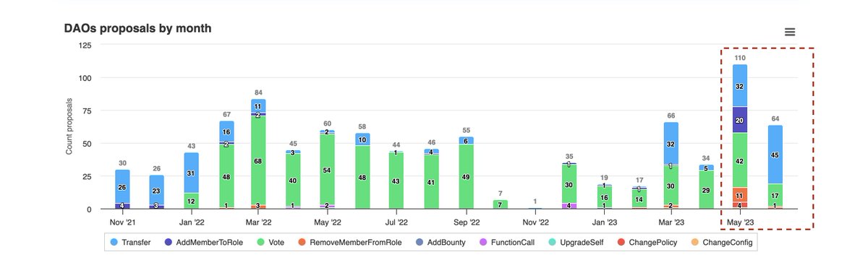The image size is (868, 273).
Task: Select the Transfer segment labeled 26
Action: 122,187
